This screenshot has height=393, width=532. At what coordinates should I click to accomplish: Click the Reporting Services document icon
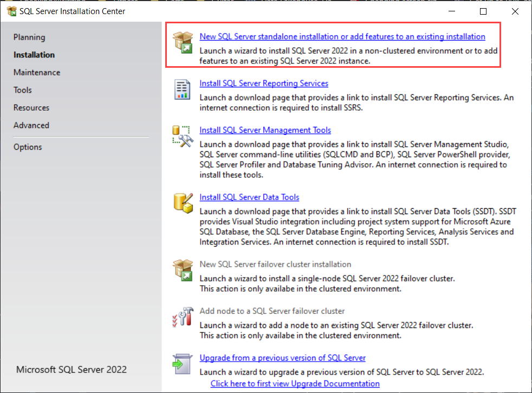(x=182, y=89)
